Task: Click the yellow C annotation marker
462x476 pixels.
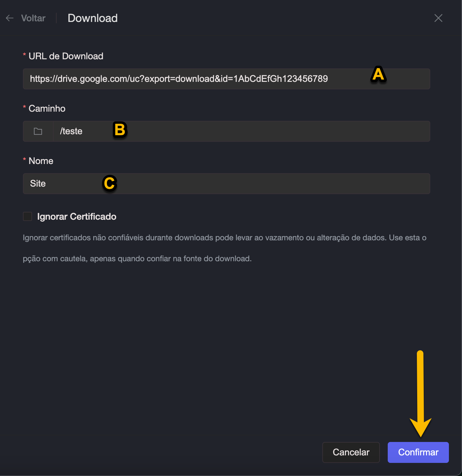Action: [x=110, y=183]
